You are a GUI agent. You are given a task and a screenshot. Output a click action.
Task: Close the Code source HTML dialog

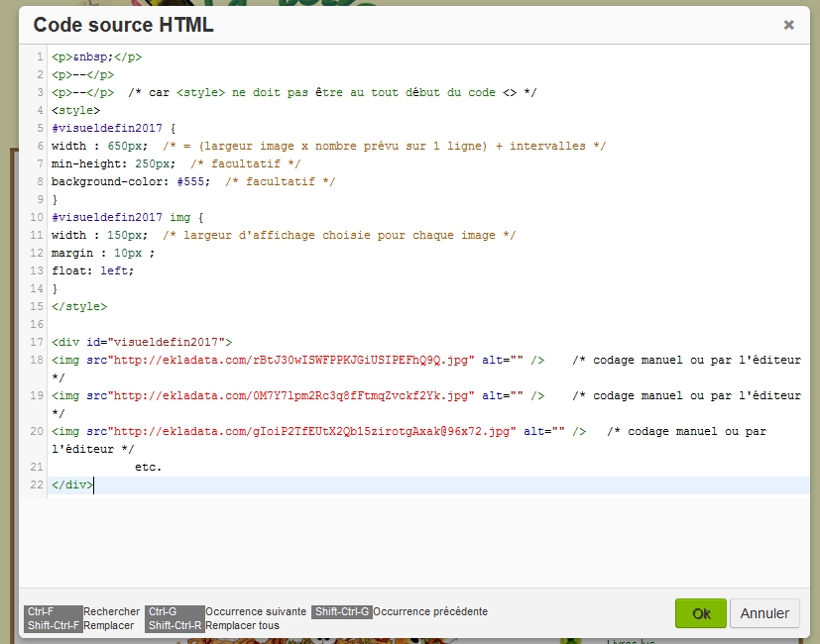[x=788, y=25]
